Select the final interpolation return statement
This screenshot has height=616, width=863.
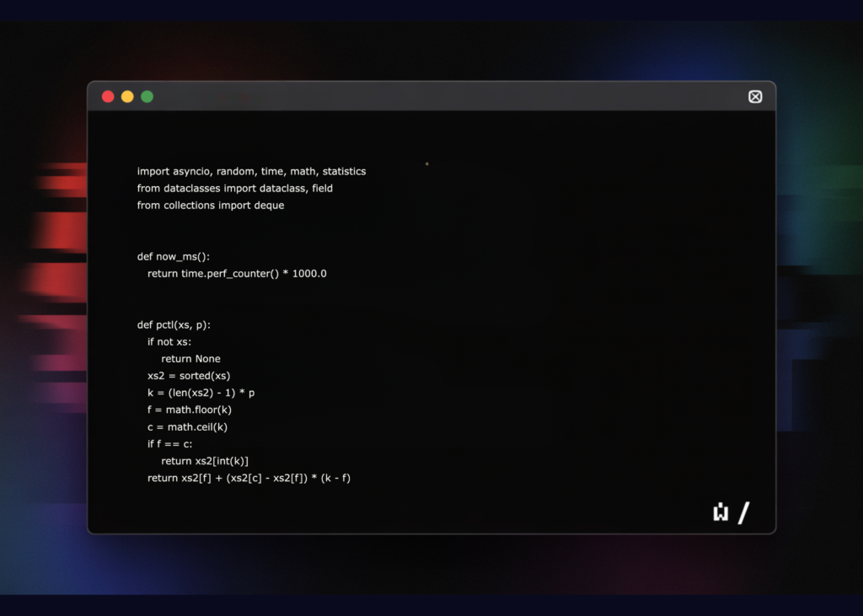(x=248, y=477)
